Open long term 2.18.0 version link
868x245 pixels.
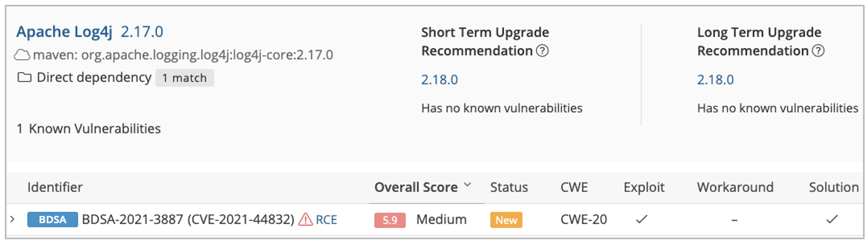pyautogui.click(x=715, y=80)
